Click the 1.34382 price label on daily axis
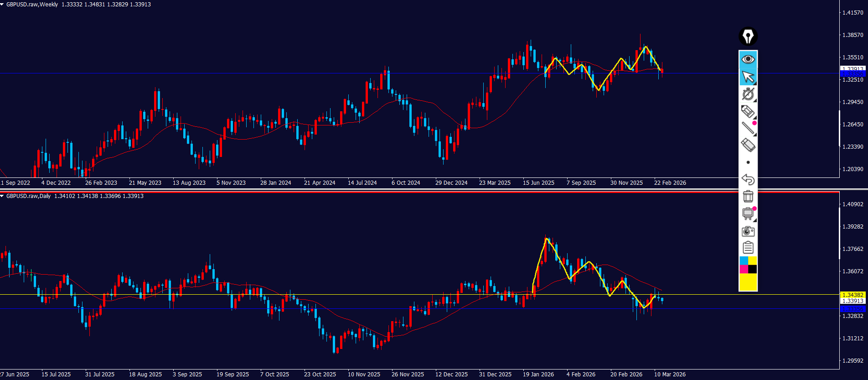The height and width of the screenshot is (380, 868). (852, 295)
